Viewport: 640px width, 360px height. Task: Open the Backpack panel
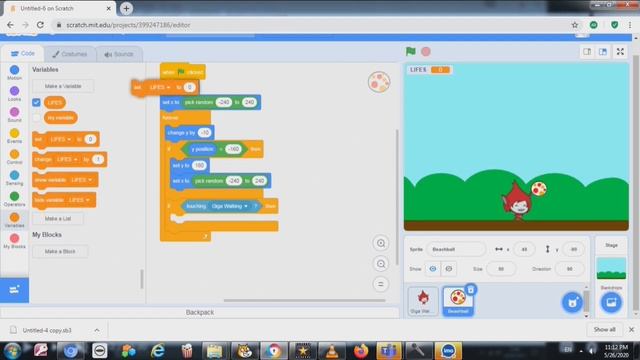coord(200,312)
